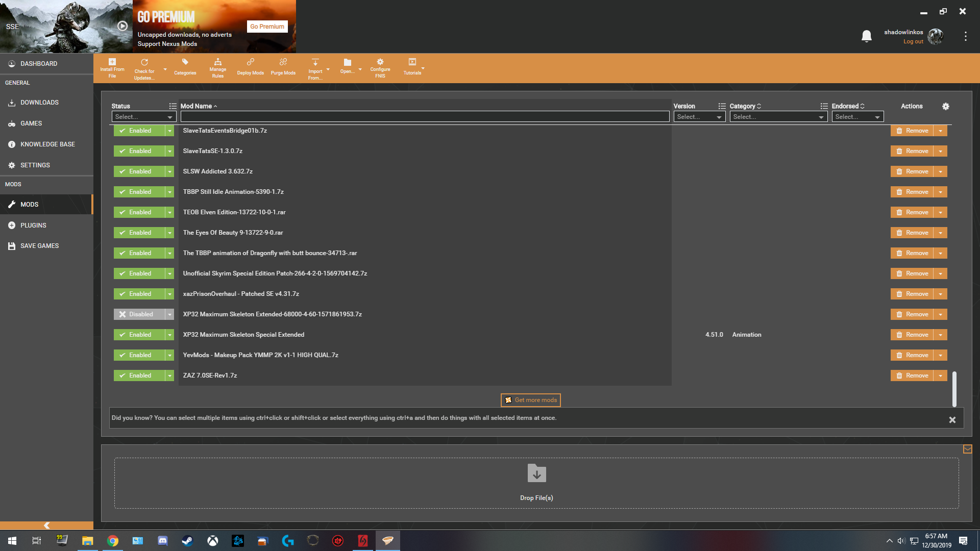Collapse the drop zone panel
Viewport: 980px width, 551px height.
point(967,449)
